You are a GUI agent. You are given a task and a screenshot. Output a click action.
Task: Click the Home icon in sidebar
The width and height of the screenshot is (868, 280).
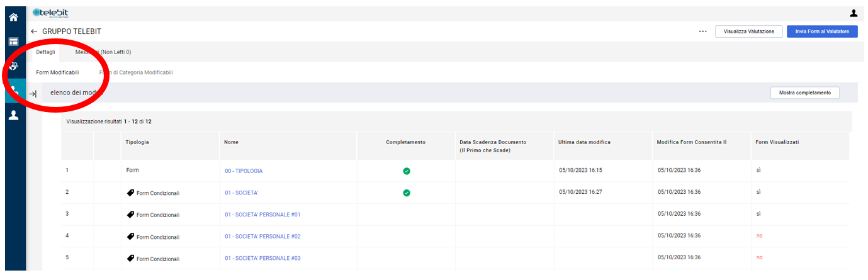pyautogui.click(x=13, y=18)
